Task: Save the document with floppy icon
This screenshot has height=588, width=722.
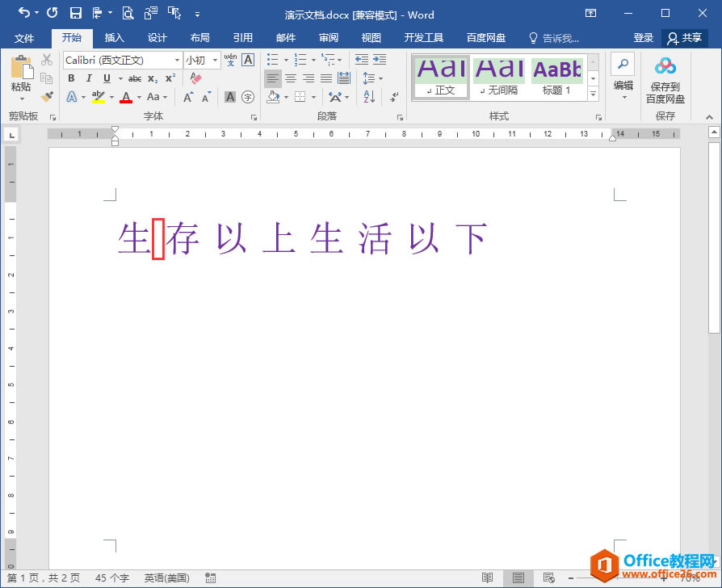Action: click(x=76, y=14)
